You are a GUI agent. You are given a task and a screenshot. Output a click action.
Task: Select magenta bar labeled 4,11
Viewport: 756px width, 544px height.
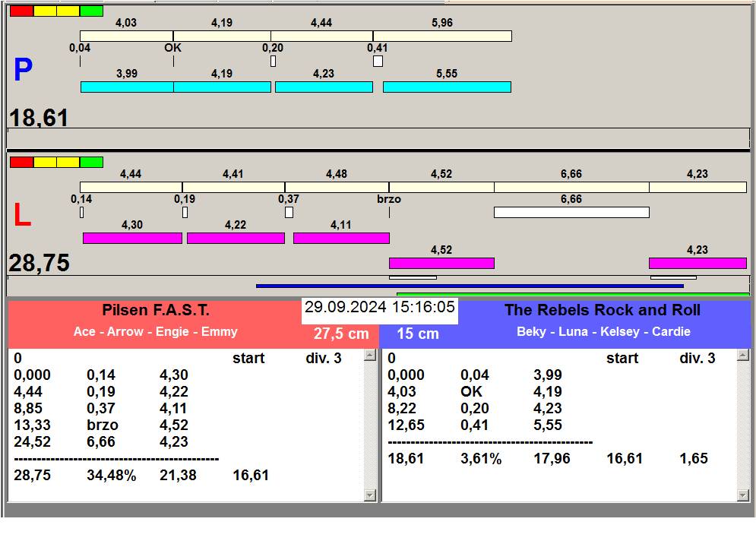pos(341,238)
